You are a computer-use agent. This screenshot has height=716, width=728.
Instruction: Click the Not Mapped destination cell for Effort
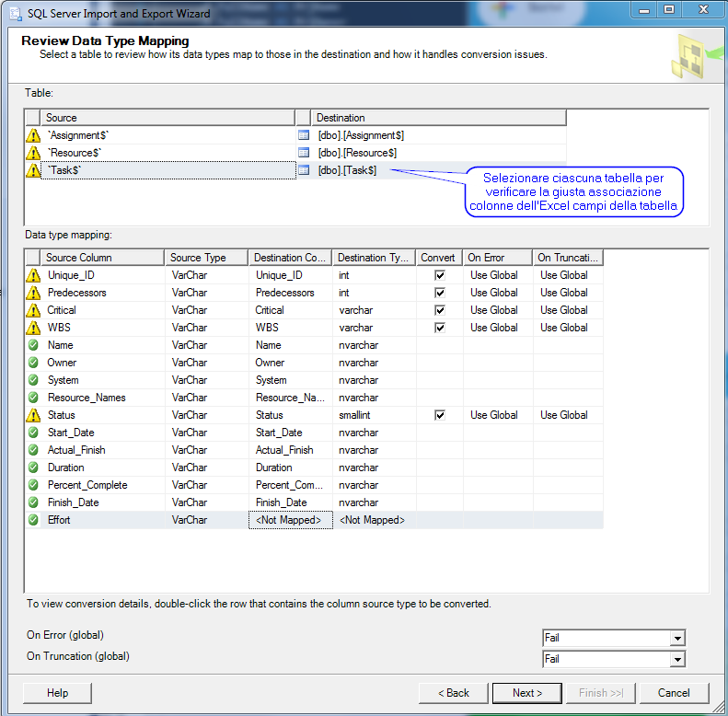pyautogui.click(x=290, y=520)
